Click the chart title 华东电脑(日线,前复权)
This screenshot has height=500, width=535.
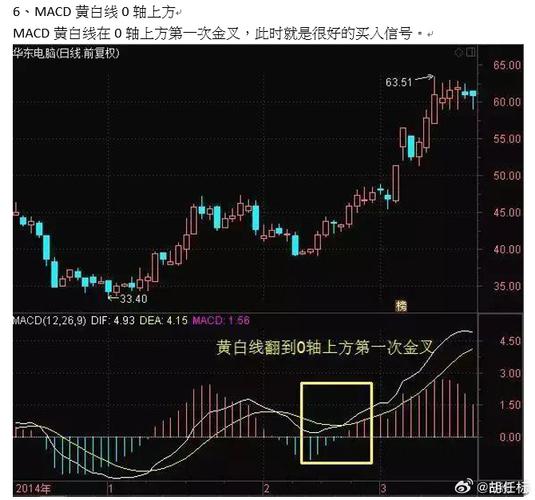[x=66, y=53]
